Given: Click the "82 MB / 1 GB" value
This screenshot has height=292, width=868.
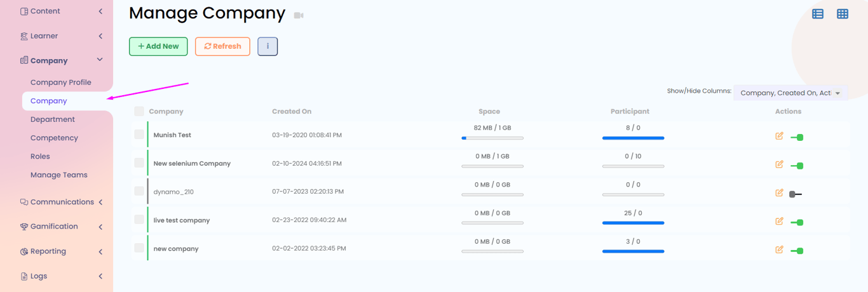Looking at the screenshot, I should [492, 128].
